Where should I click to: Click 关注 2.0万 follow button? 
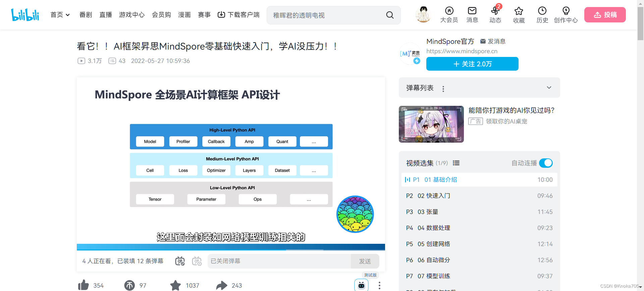[472, 64]
